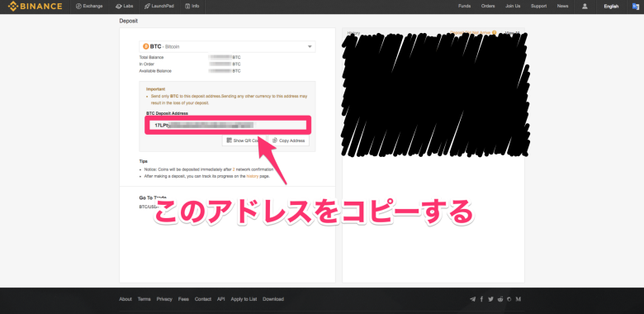Open the user account icon
Image resolution: width=644 pixels, height=314 pixels.
585,6
